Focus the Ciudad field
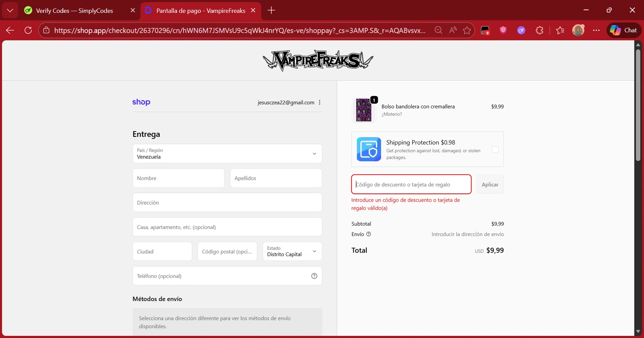 [x=162, y=251]
